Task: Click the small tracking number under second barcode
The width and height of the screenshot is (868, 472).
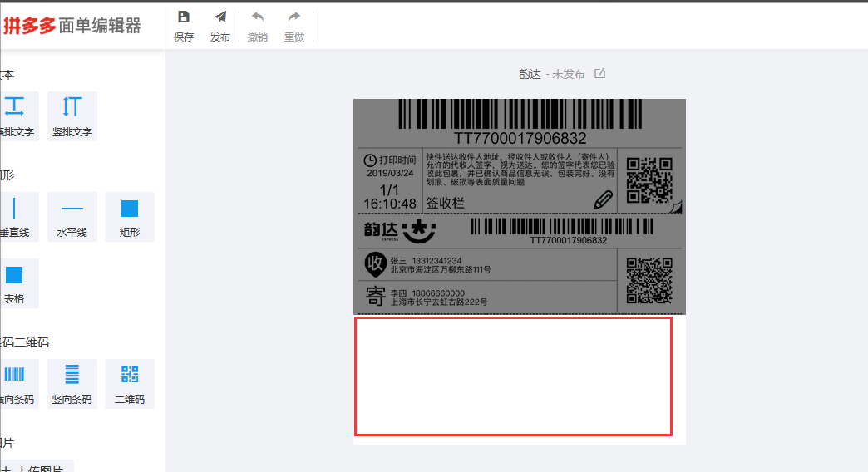Action: 569,241
